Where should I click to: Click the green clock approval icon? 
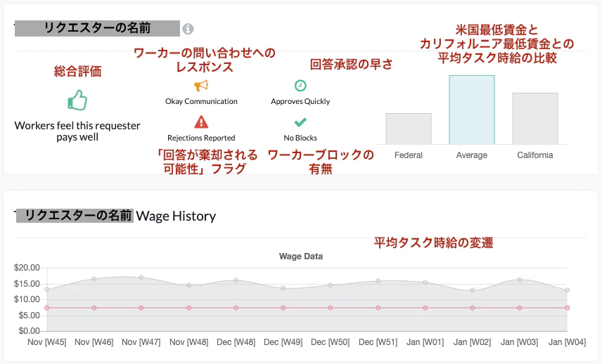pos(300,86)
